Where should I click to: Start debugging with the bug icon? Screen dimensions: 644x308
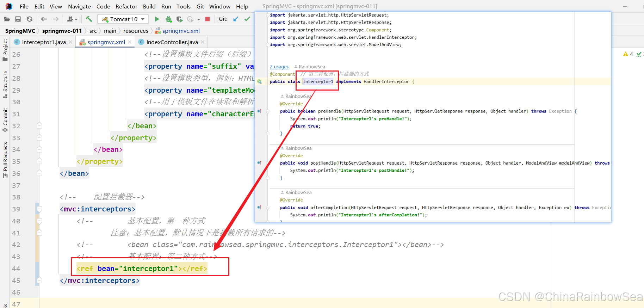point(169,19)
